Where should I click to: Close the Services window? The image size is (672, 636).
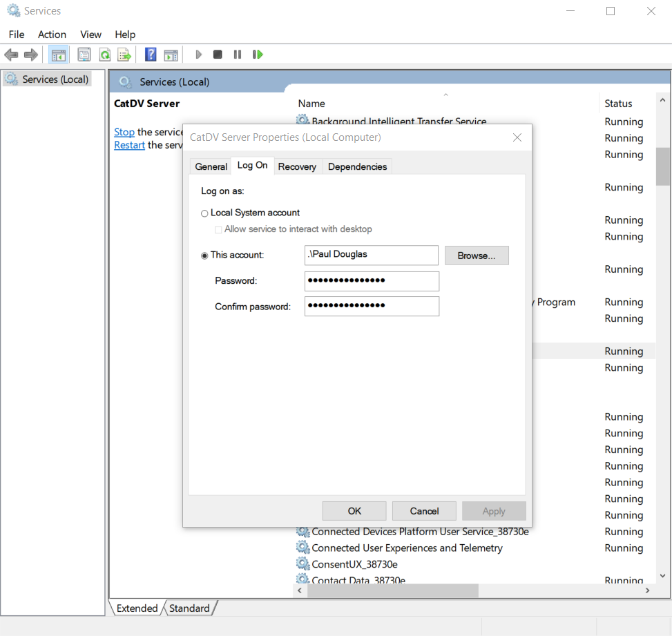651,11
